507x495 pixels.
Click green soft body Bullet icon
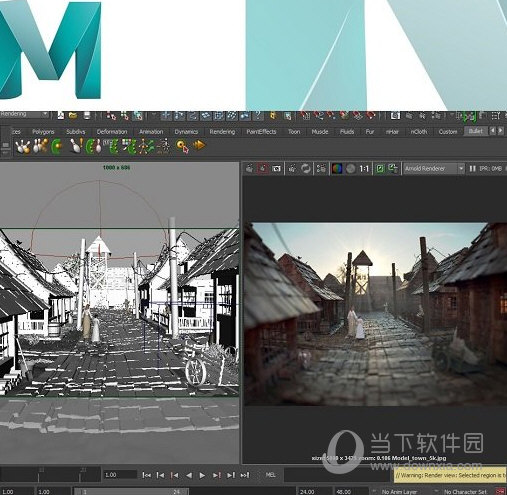click(x=57, y=146)
